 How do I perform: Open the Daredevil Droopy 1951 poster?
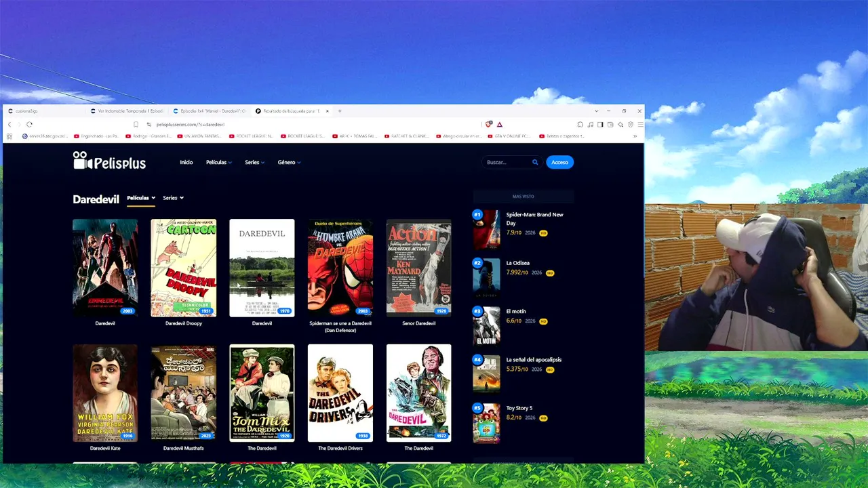click(x=184, y=268)
